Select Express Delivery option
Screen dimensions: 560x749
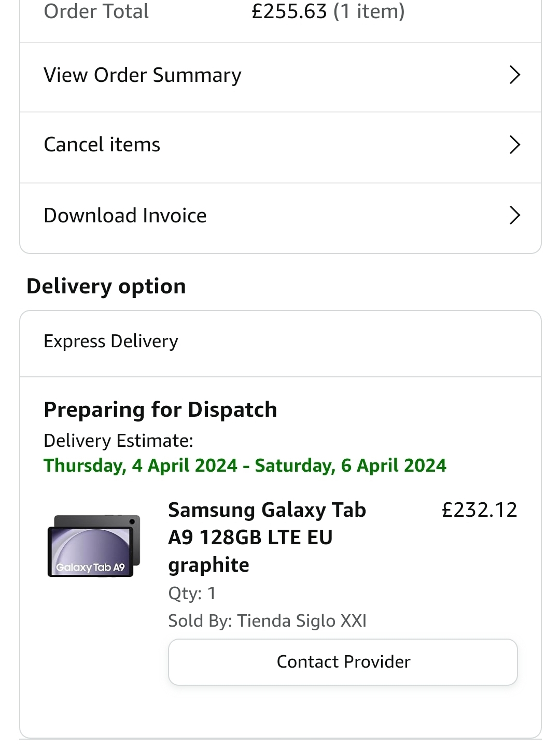pyautogui.click(x=111, y=342)
